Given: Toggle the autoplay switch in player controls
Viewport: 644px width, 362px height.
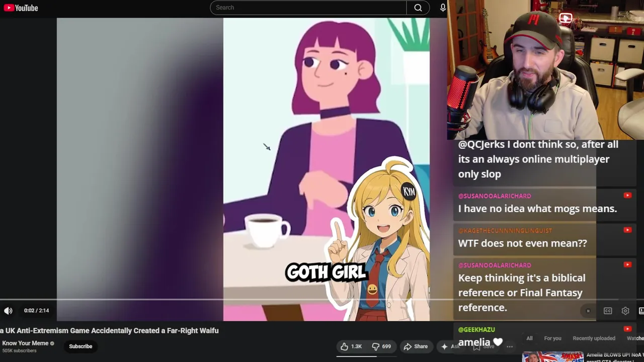Looking at the screenshot, I should [588, 311].
